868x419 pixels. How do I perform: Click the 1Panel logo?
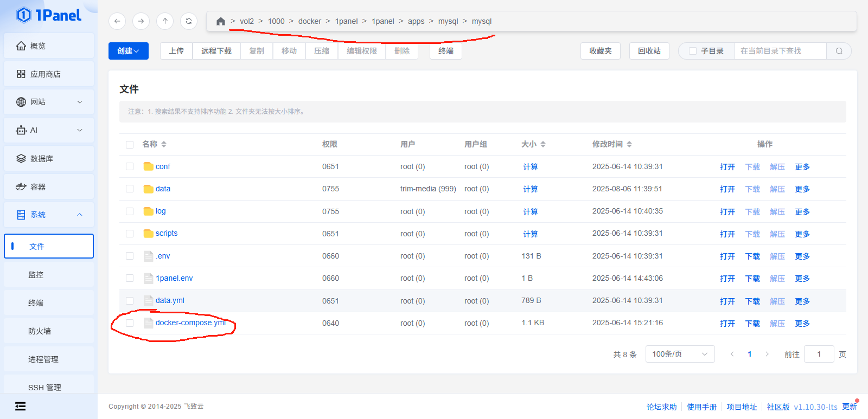49,15
